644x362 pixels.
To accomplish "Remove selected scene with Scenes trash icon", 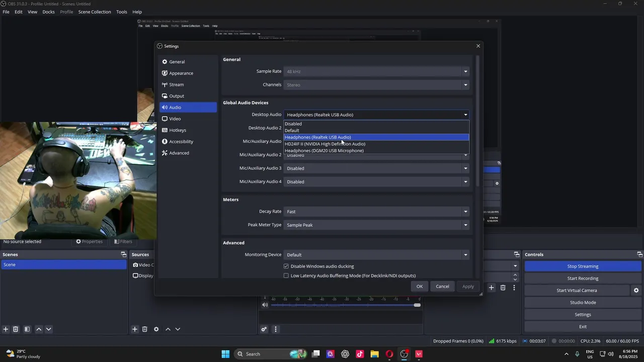I will tap(16, 329).
